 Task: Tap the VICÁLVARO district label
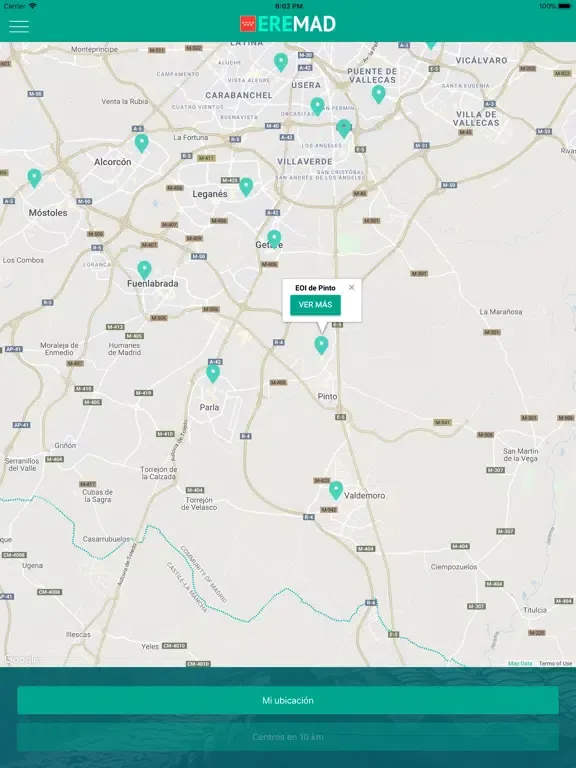coord(481,60)
